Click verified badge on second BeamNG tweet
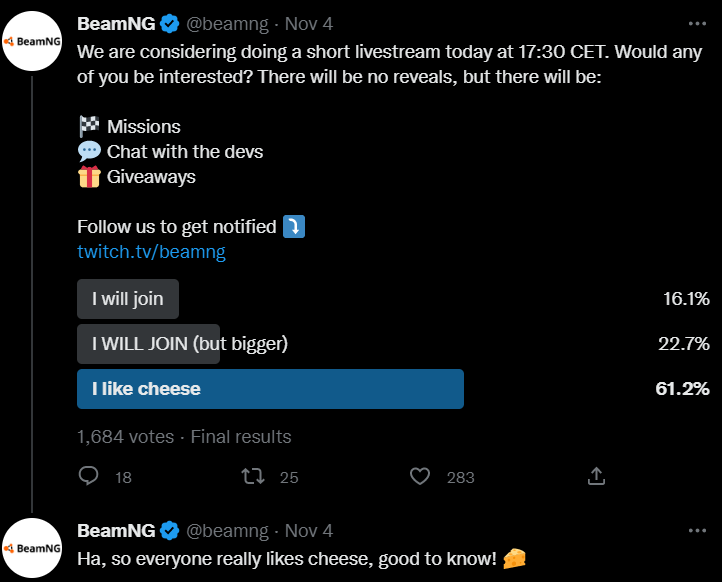Image resolution: width=722 pixels, height=582 pixels. click(169, 531)
